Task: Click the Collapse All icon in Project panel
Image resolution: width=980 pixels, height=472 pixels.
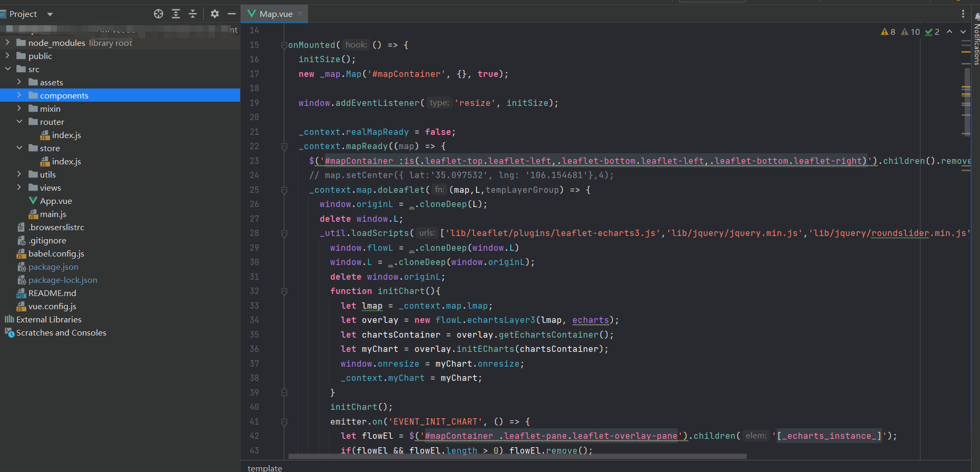Action: click(x=193, y=14)
